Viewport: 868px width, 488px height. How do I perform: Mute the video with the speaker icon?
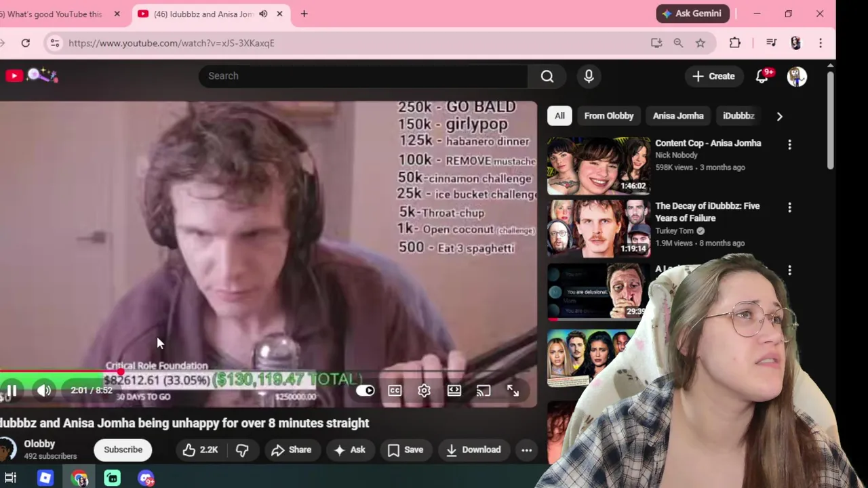[x=44, y=390]
